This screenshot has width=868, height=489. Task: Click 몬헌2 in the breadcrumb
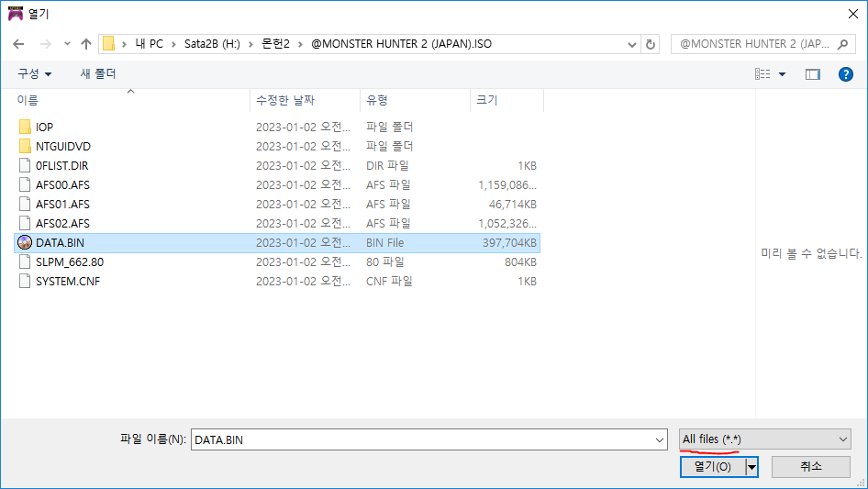coord(275,44)
